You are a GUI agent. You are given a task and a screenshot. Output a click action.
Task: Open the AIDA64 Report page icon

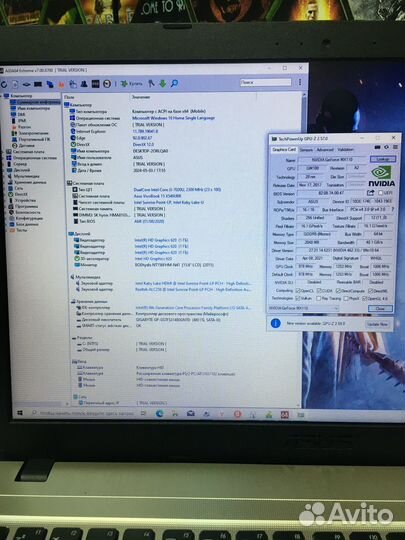coord(15,84)
